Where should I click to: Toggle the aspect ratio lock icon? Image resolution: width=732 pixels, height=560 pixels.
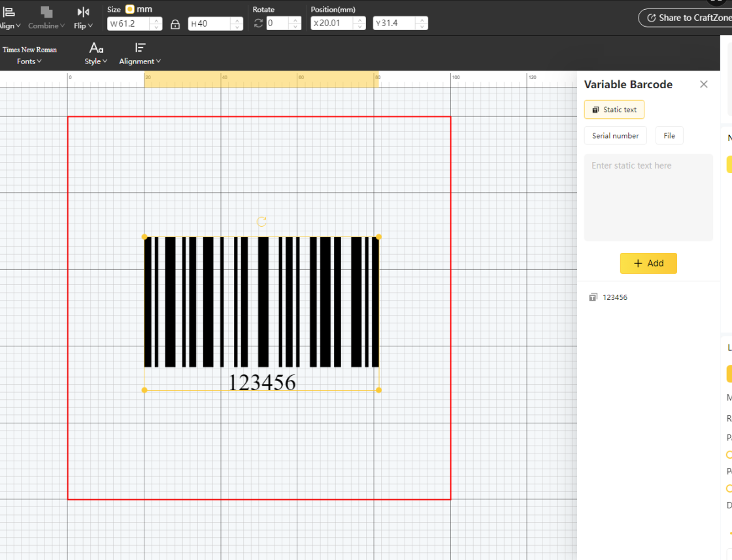tap(175, 24)
